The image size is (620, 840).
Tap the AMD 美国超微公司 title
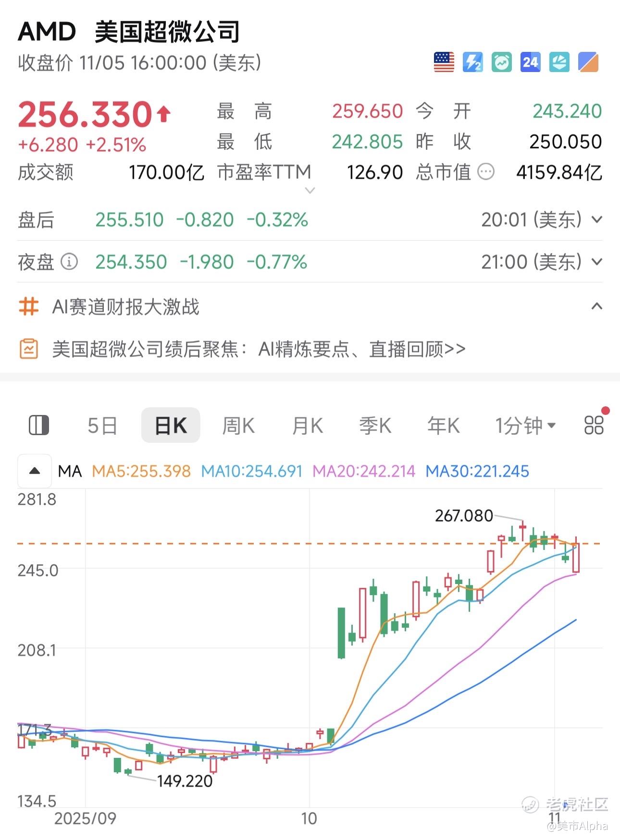tap(129, 32)
